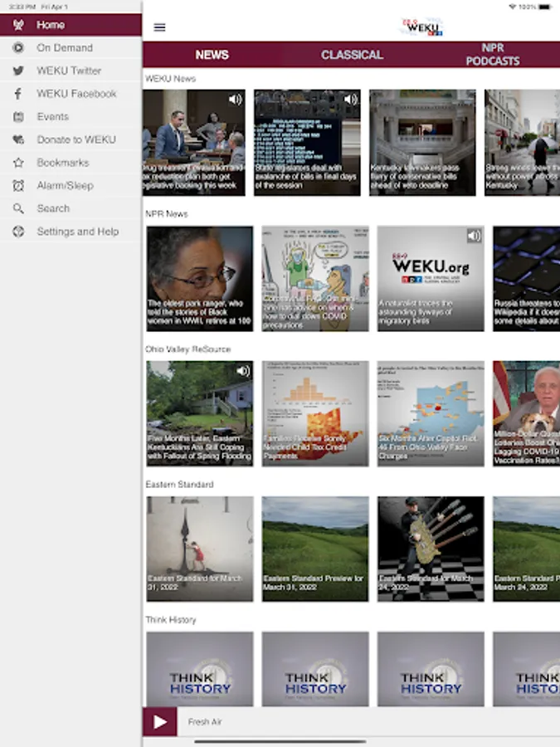Screen dimensions: 560x747
Task: Click the Home antenna icon in sidebar
Action: click(18, 25)
